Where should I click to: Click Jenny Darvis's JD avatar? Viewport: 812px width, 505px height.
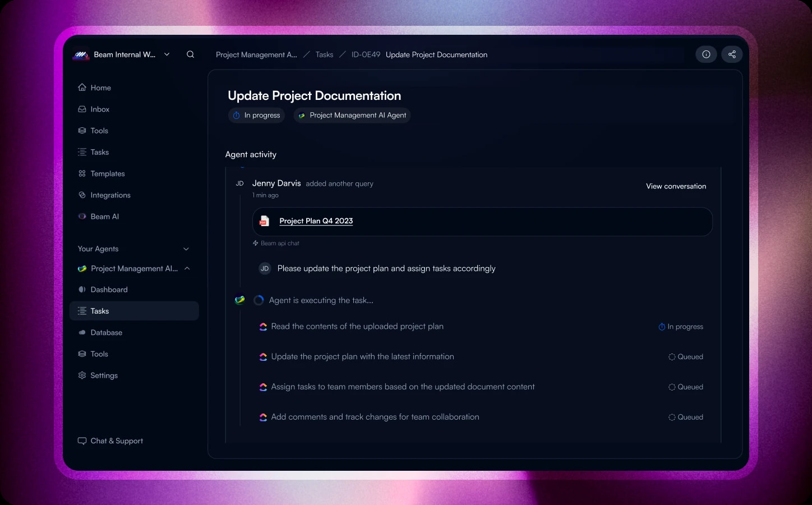click(239, 183)
